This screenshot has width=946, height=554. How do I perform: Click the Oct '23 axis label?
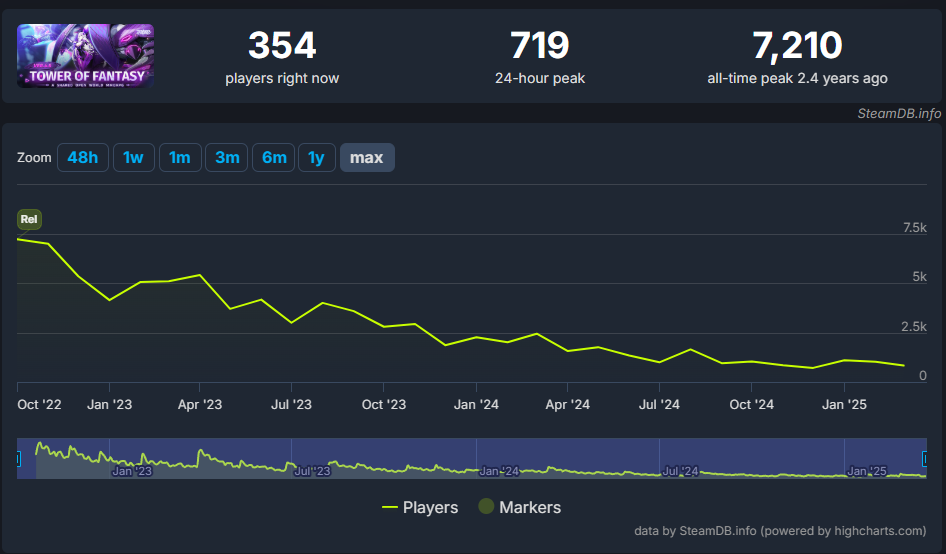(384, 404)
